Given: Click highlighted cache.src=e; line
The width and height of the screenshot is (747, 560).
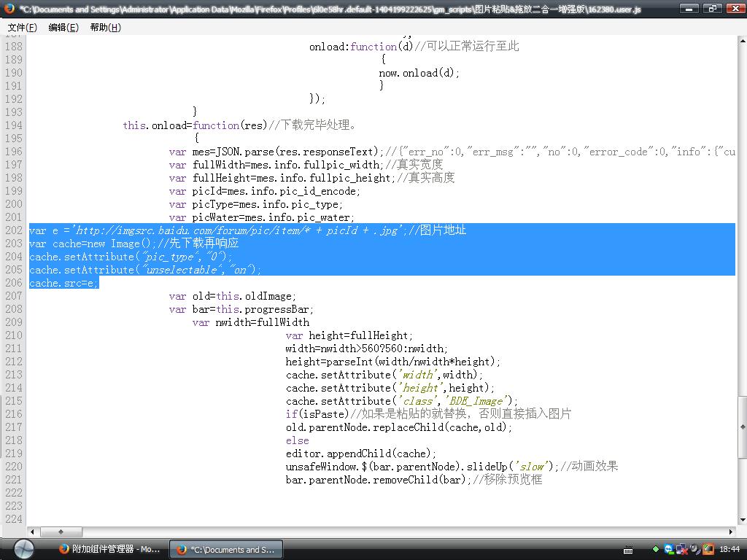Looking at the screenshot, I should (x=64, y=283).
